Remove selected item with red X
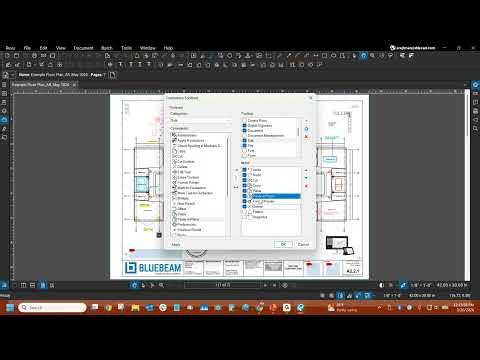This screenshot has height=360, width=480. click(306, 186)
